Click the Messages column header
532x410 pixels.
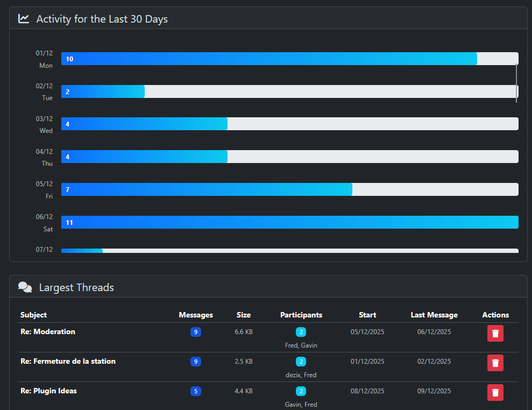(x=196, y=315)
